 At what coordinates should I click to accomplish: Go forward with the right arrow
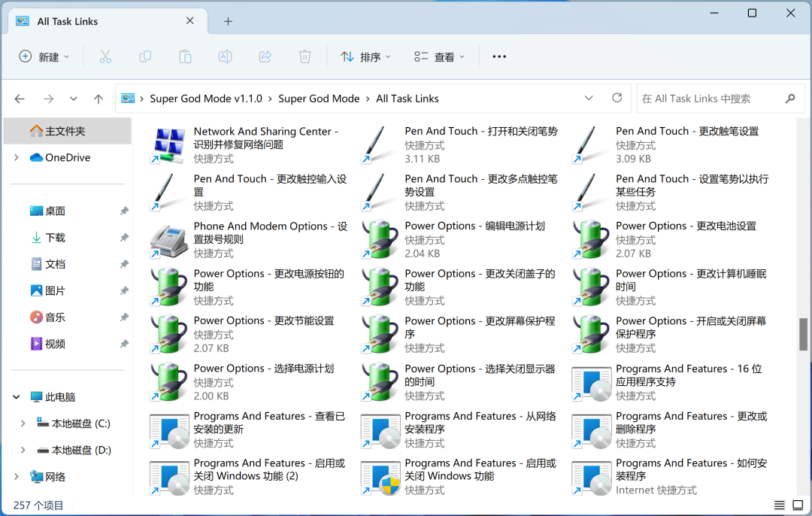(49, 99)
